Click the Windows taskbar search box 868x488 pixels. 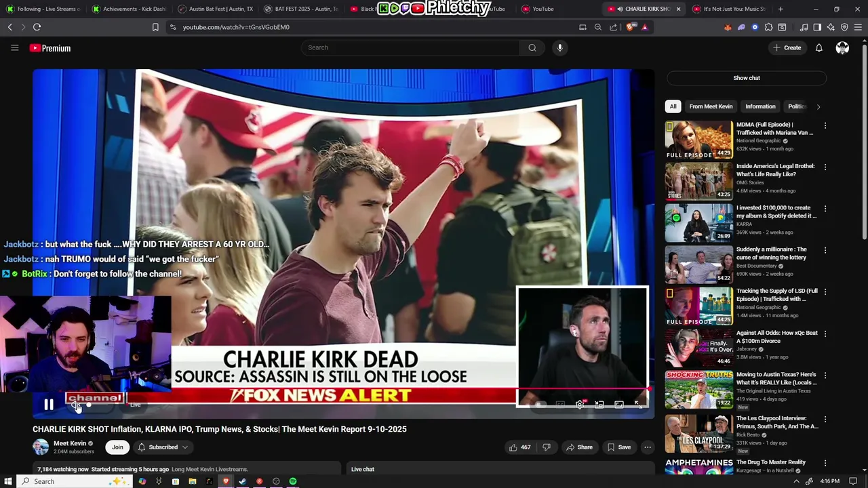[73, 481]
